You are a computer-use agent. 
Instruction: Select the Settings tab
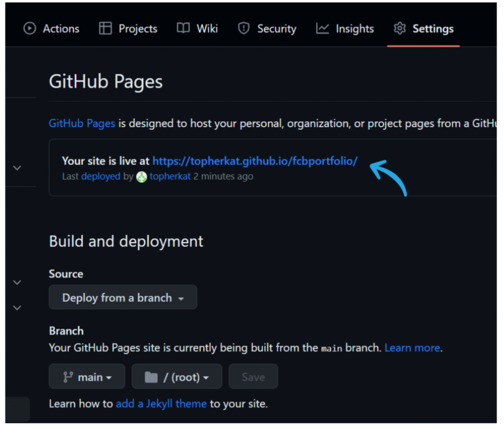tap(424, 29)
